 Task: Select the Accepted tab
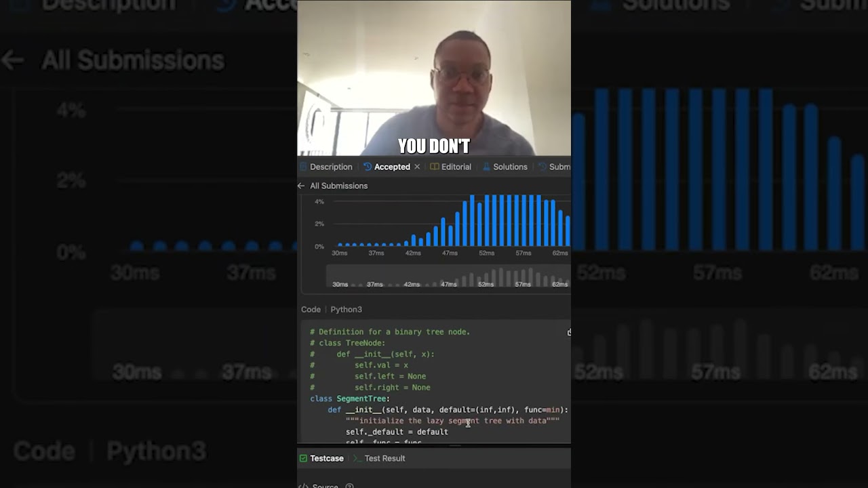pos(387,167)
